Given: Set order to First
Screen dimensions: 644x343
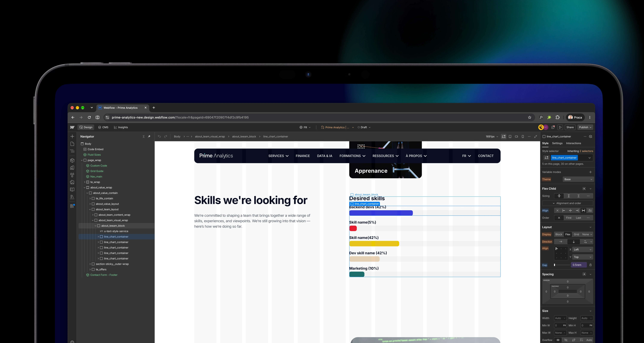Looking at the screenshot, I should (x=569, y=218).
